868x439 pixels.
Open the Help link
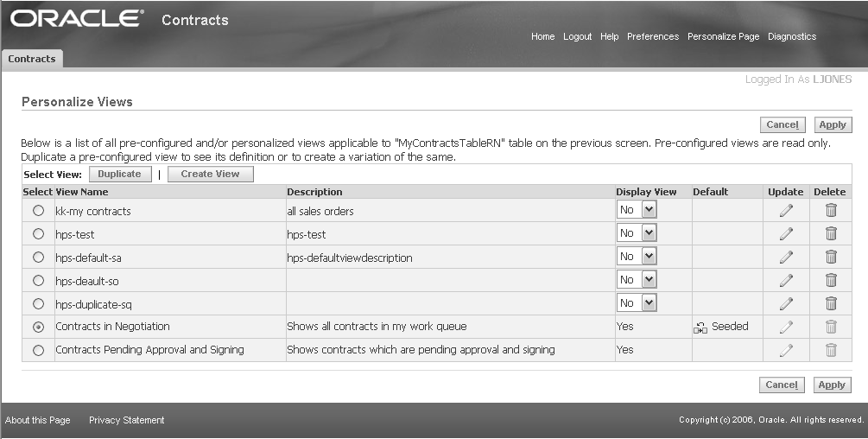pos(610,36)
